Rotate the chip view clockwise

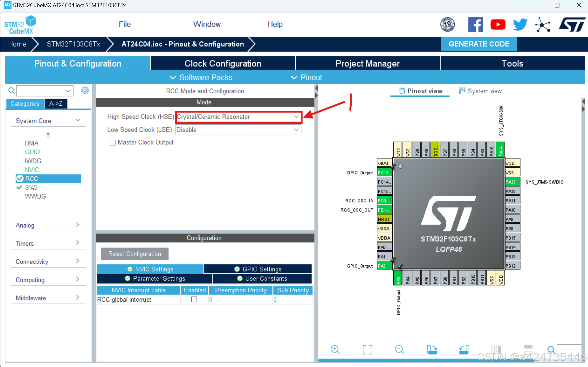coord(432,350)
